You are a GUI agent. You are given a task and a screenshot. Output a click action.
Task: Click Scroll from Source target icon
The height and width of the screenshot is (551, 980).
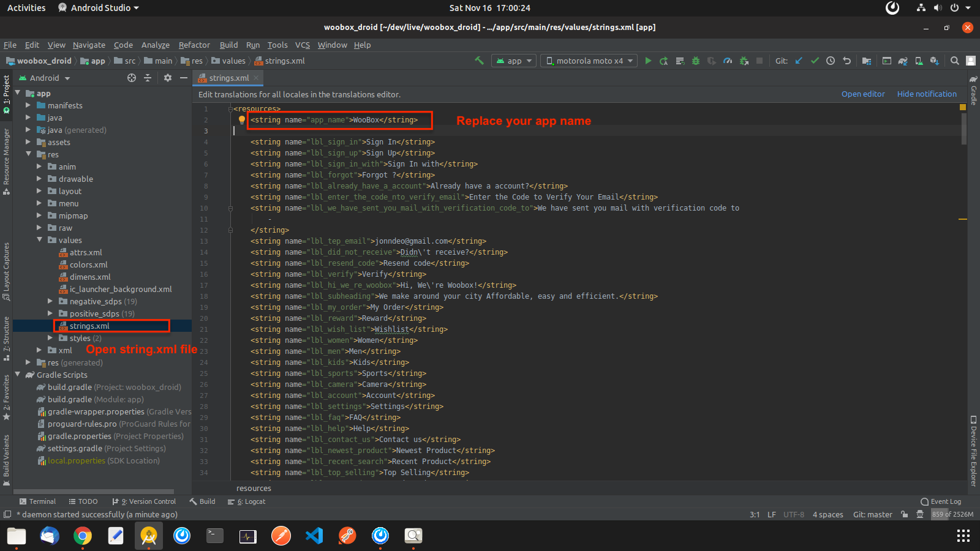tap(132, 78)
